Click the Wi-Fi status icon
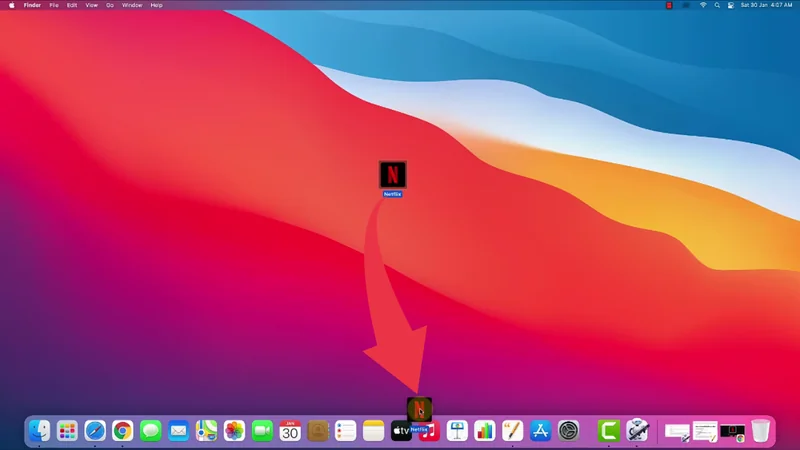The width and height of the screenshot is (800, 450). tap(703, 5)
